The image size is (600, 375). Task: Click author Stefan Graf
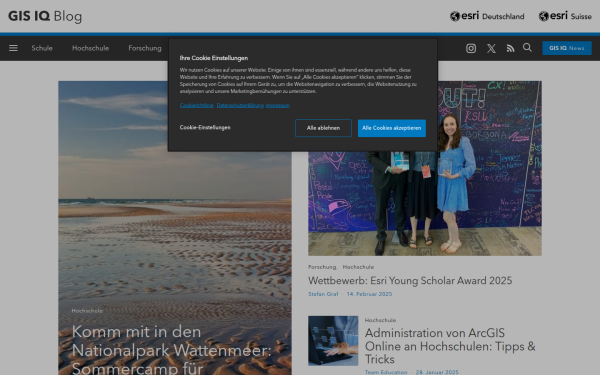[323, 294]
